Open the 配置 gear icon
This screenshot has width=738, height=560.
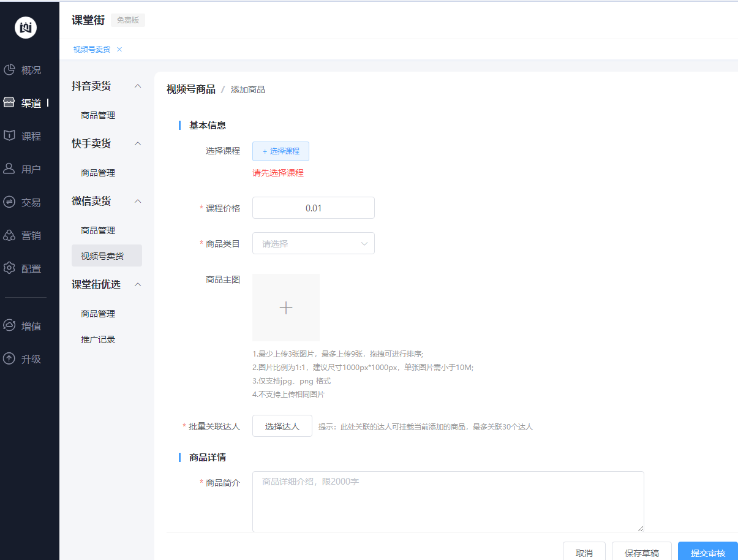(9, 268)
